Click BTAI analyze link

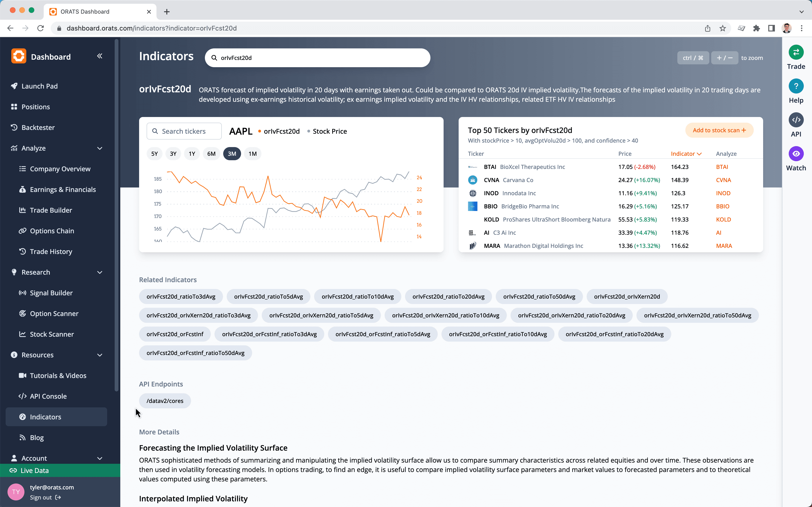pos(722,167)
